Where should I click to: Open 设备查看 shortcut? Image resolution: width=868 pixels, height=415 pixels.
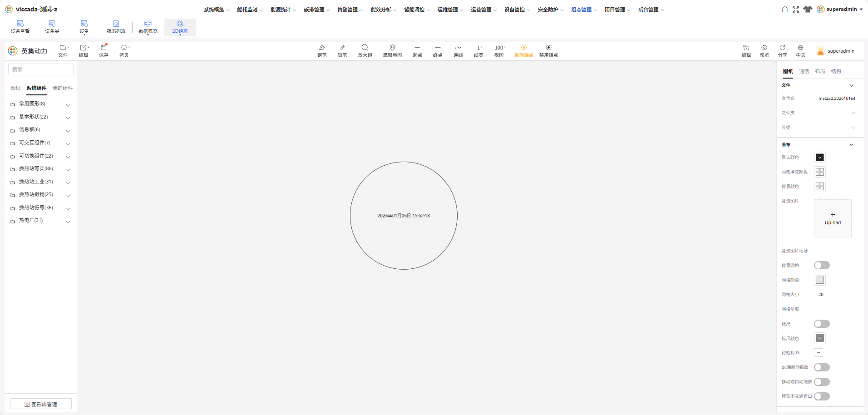click(20, 27)
